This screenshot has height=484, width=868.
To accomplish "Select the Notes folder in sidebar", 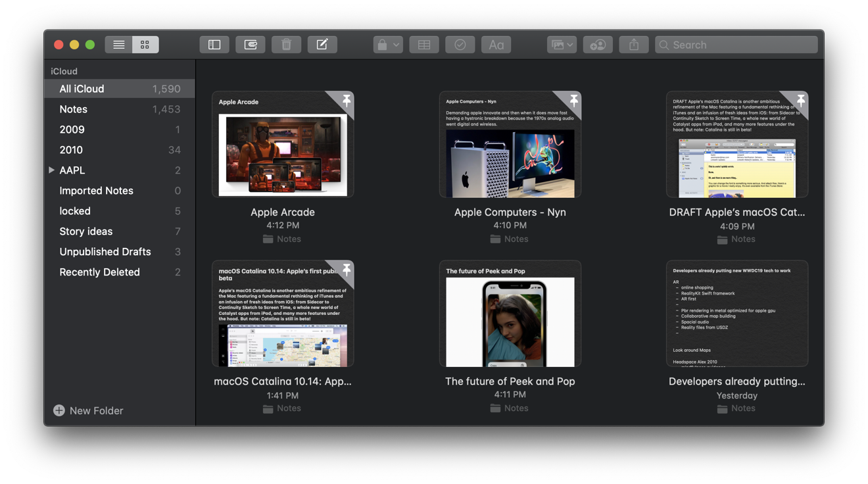I will pyautogui.click(x=120, y=109).
